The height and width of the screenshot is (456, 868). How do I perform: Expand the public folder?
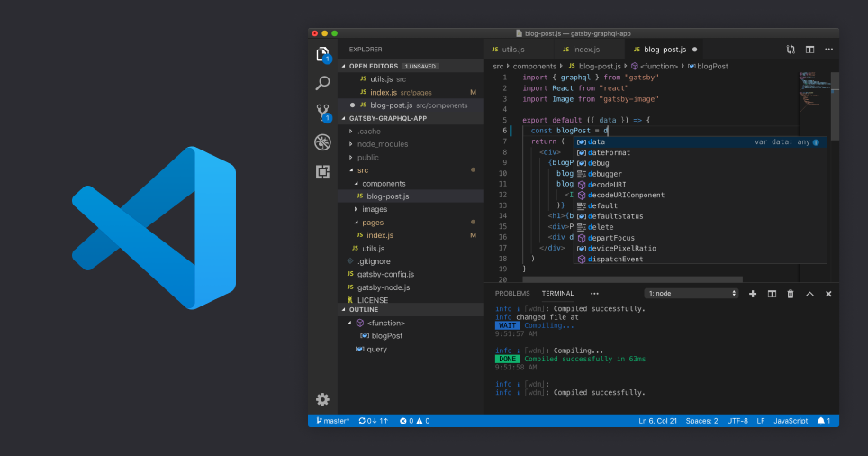[351, 158]
